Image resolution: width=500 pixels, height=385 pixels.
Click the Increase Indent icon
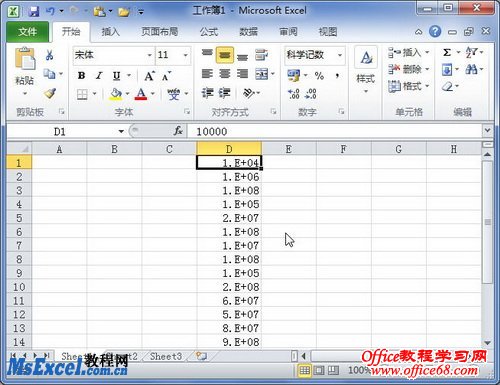[x=224, y=93]
